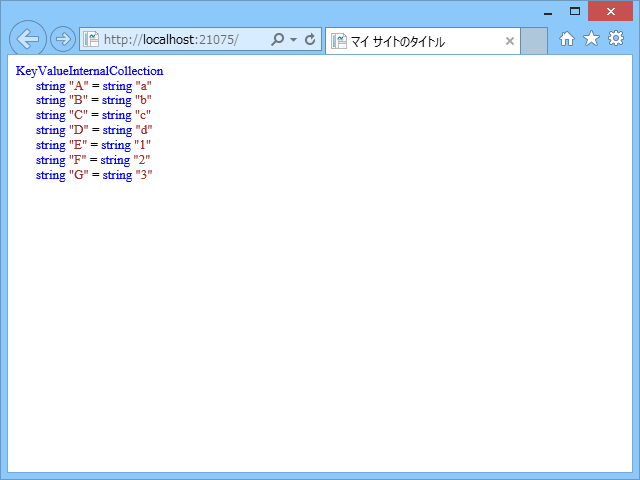Click the row string "C" = string "c"
Screen dimensions: 640x480
[x=93, y=116]
